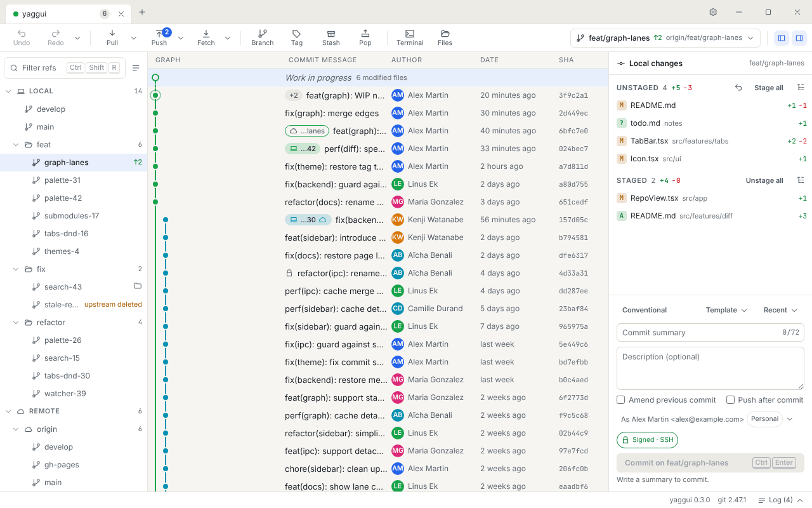Open settings gear icon in title bar
This screenshot has height=508, width=812.
coord(713,12)
